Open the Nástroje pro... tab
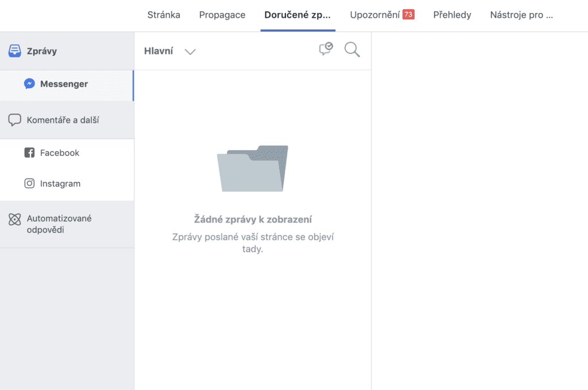Viewport: 588px width, 390px height. click(521, 15)
